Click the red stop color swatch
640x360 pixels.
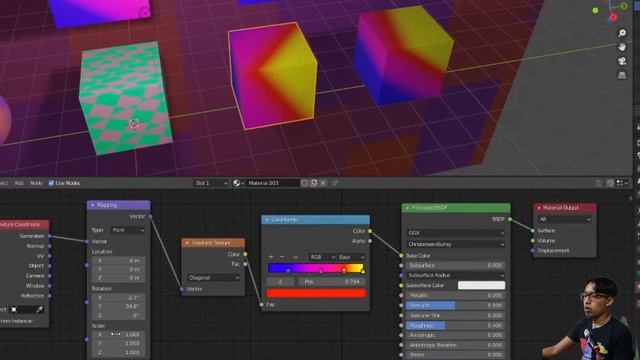(316, 293)
